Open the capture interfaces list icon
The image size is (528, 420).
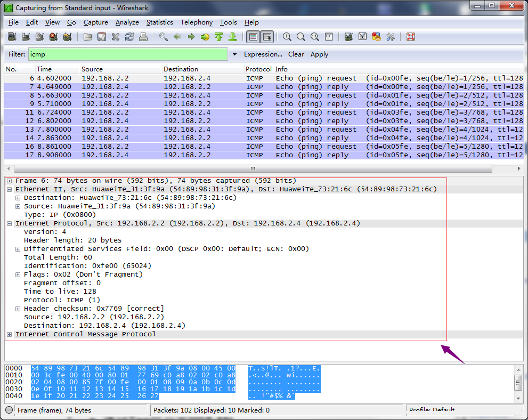tap(12, 37)
